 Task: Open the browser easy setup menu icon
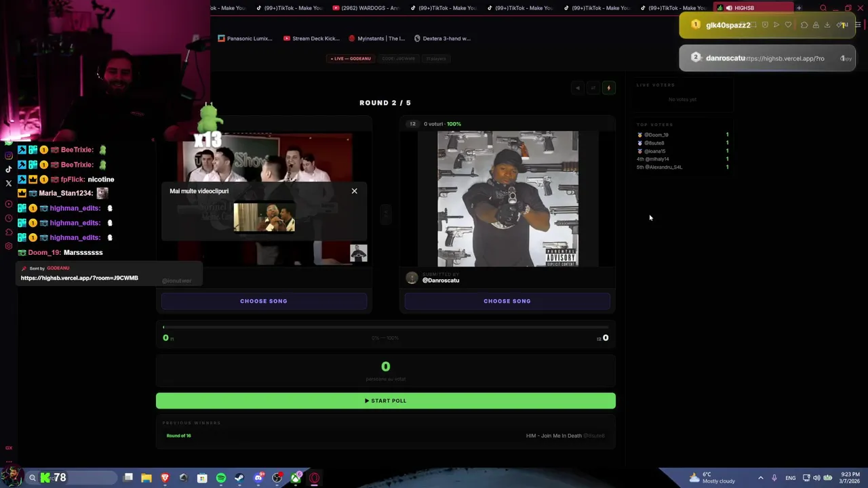point(857,25)
